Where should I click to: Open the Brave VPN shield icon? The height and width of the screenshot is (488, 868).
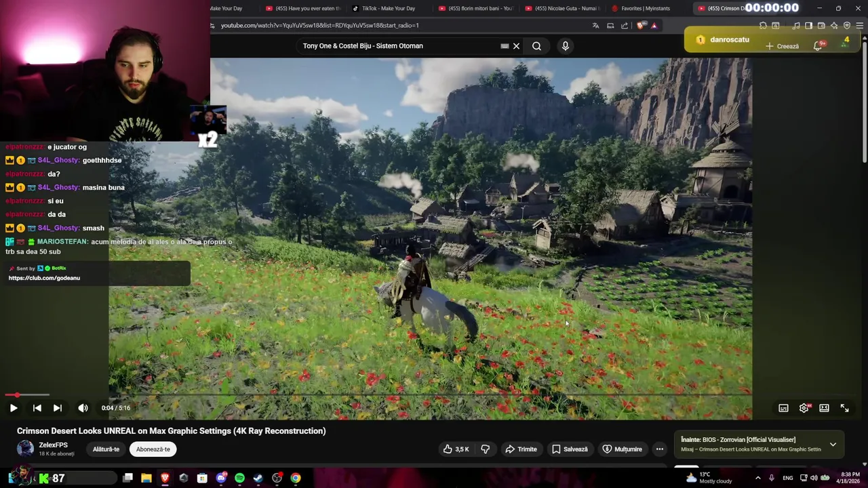coord(847,26)
